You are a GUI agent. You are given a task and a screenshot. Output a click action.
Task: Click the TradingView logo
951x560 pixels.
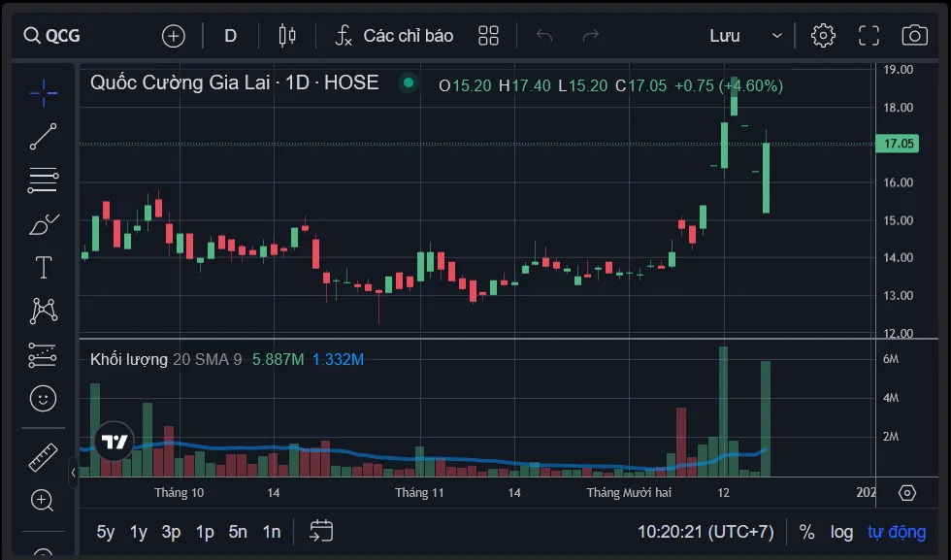tap(115, 442)
